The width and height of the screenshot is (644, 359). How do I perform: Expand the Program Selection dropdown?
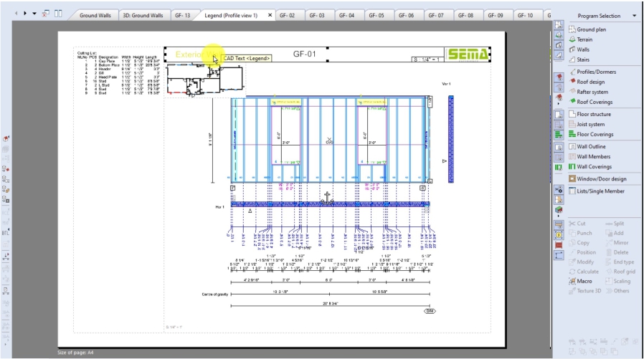[x=634, y=16]
